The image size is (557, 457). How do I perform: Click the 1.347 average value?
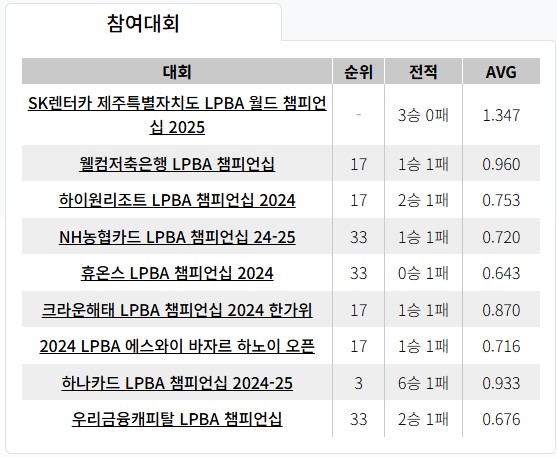tap(501, 115)
